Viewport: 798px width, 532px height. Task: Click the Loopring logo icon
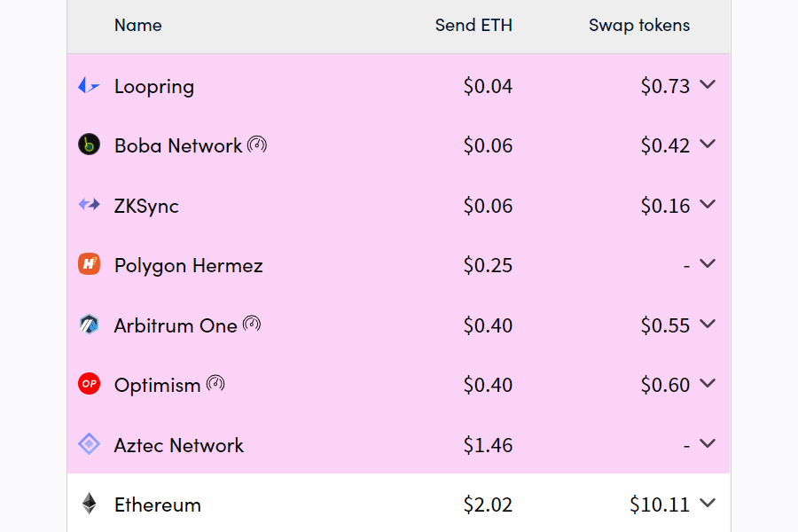pyautogui.click(x=89, y=85)
